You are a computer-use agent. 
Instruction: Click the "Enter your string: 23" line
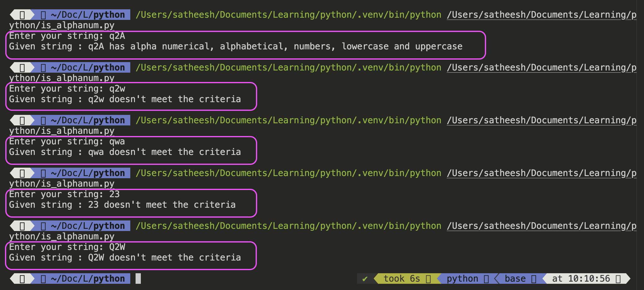[64, 194]
